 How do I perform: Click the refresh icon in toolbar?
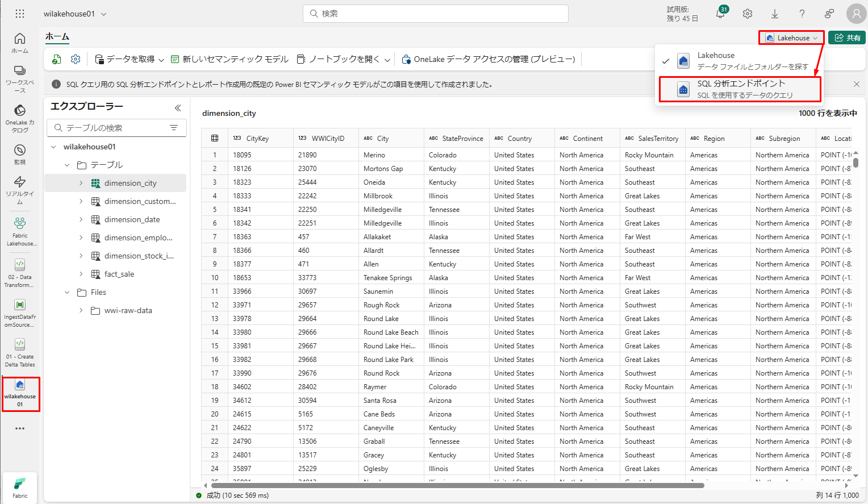click(x=56, y=59)
